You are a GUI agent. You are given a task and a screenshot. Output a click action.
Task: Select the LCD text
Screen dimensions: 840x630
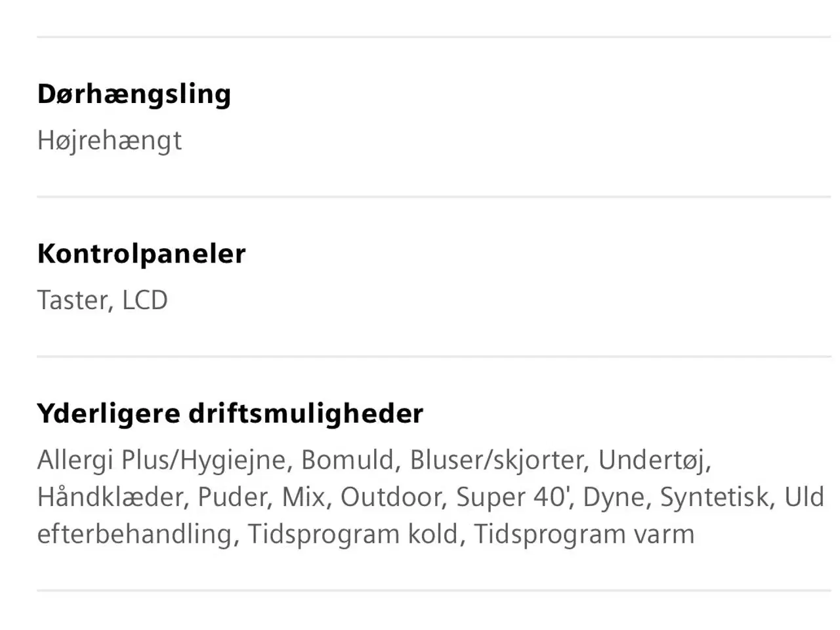coord(145,301)
